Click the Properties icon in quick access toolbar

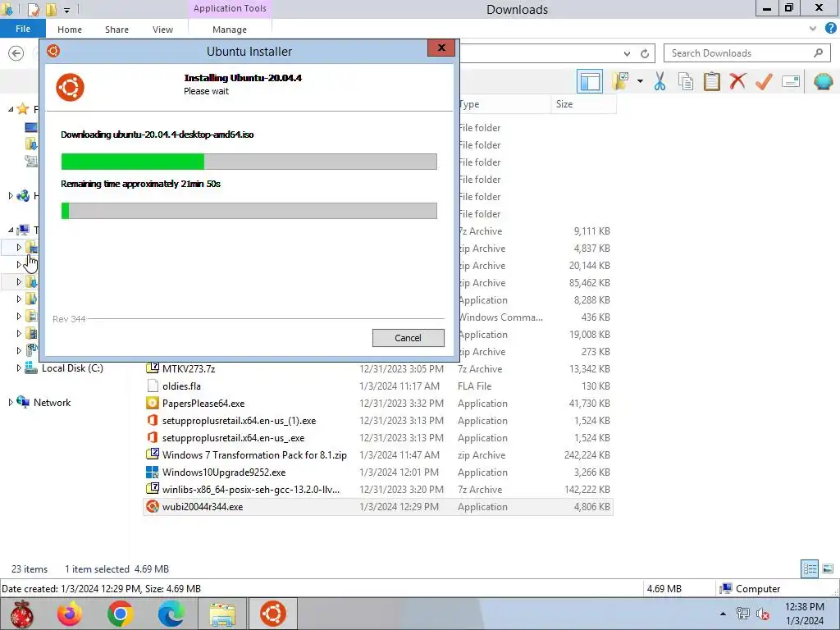click(33, 9)
